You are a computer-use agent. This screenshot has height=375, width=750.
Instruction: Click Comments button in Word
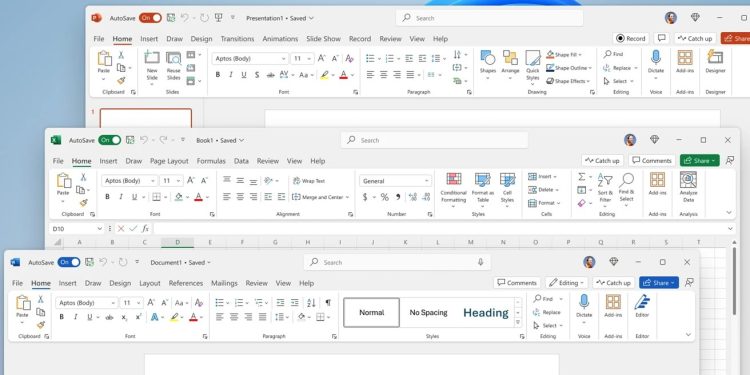coord(517,283)
